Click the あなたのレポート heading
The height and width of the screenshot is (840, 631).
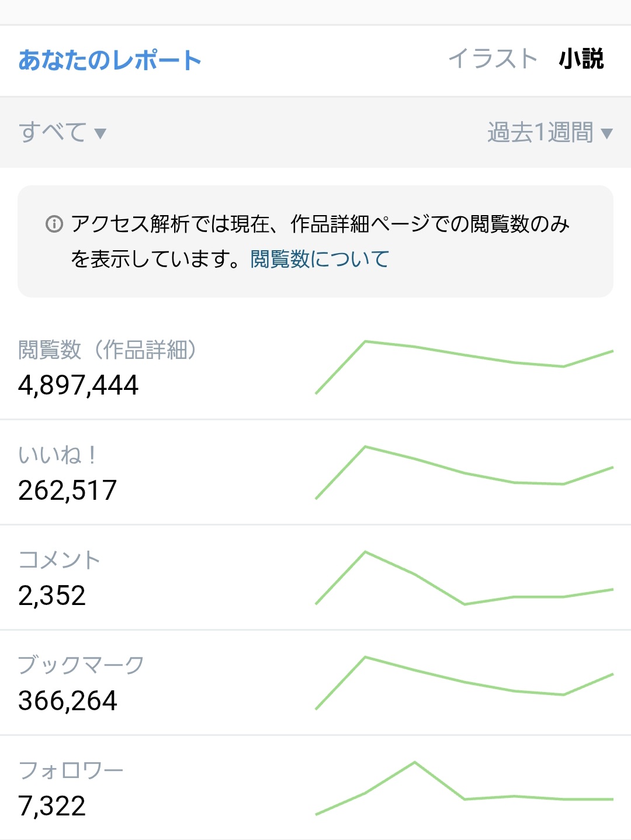(x=110, y=60)
